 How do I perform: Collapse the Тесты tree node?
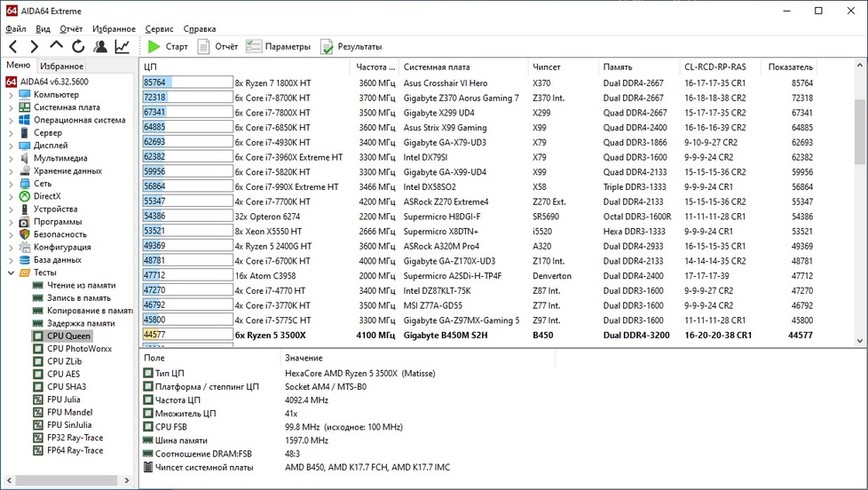[11, 273]
